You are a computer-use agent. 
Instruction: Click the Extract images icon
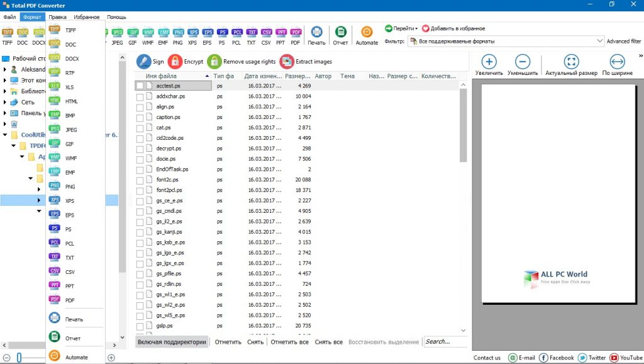click(x=287, y=61)
